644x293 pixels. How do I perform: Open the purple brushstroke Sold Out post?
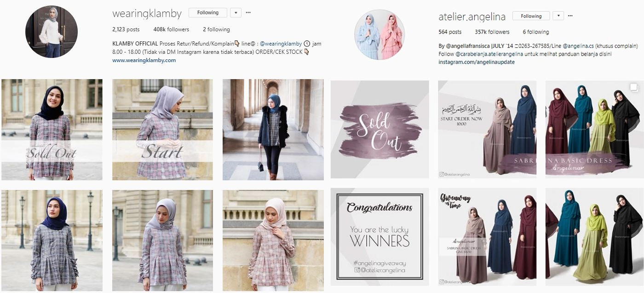click(x=379, y=130)
